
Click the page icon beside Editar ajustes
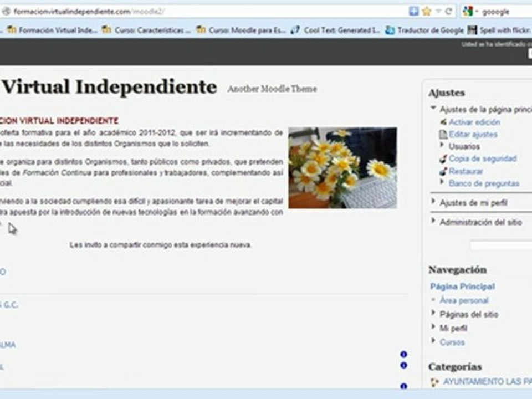pos(443,134)
